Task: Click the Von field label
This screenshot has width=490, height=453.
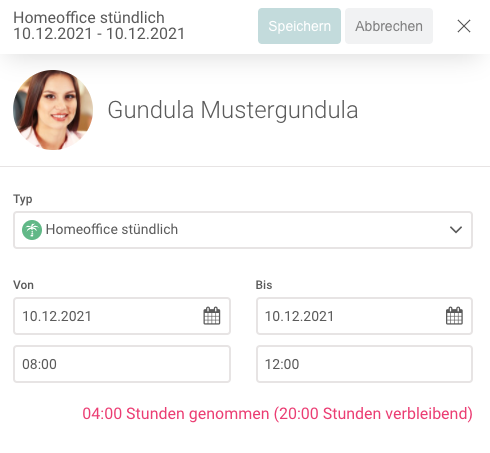Action: pos(23,285)
